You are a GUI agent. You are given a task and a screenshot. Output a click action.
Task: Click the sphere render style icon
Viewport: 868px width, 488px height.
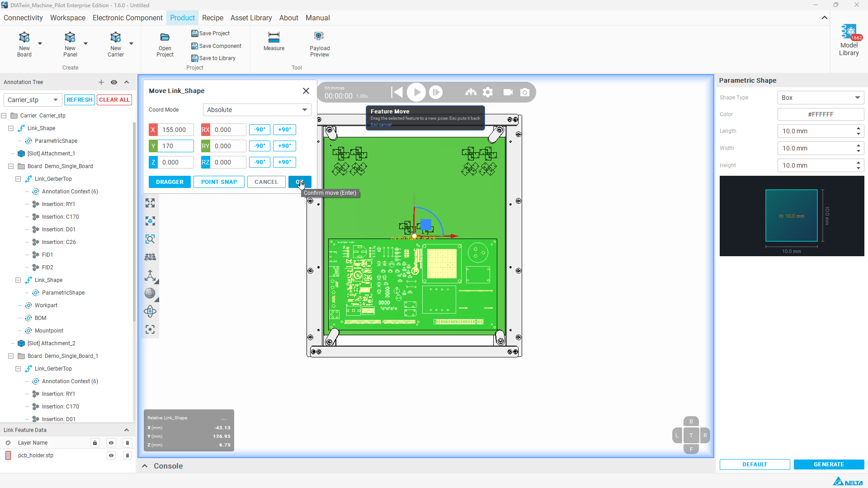tap(150, 293)
